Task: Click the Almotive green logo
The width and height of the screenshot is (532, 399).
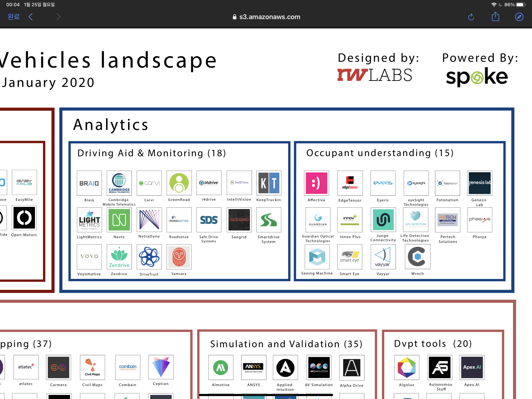Action: pyautogui.click(x=221, y=367)
